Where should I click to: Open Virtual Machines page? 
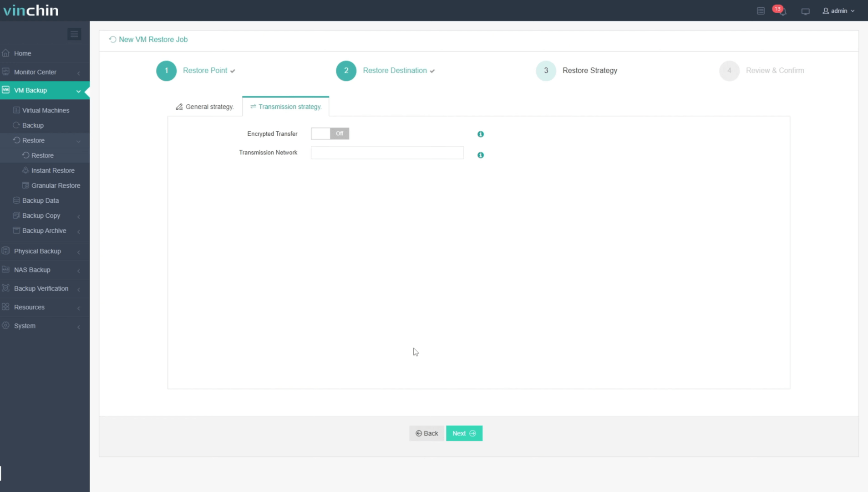coord(46,110)
